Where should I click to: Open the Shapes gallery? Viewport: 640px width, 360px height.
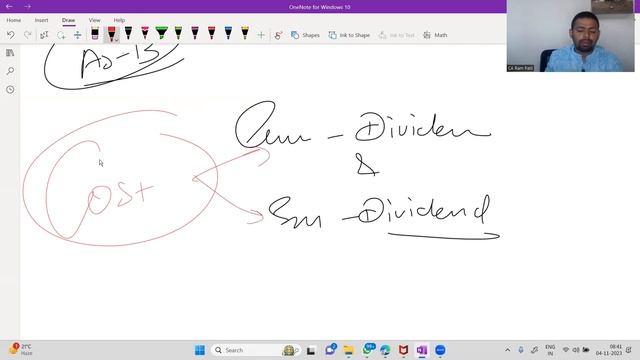(305, 36)
